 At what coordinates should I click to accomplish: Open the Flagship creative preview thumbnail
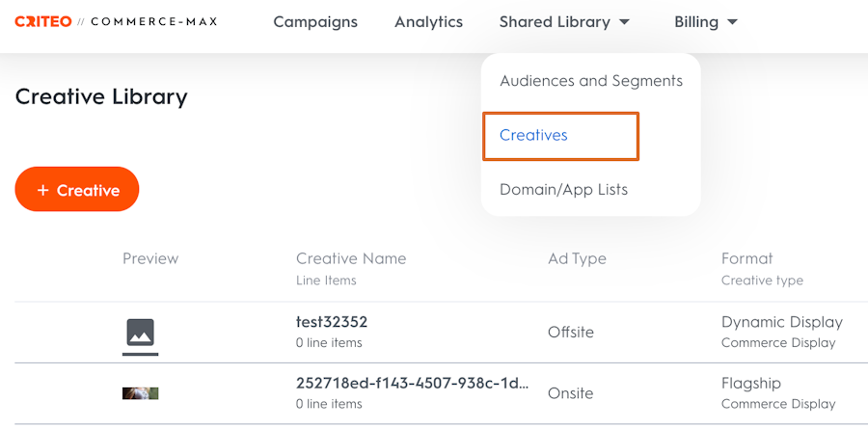[141, 393]
